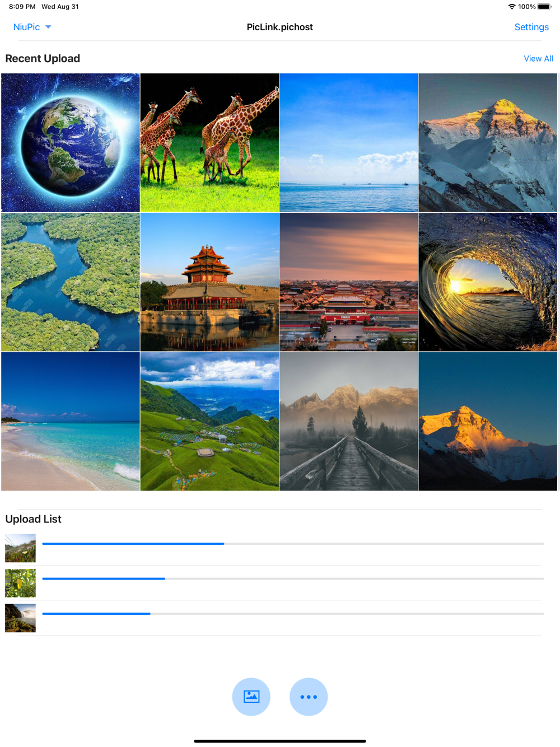Open the Chinese corner tower photo
Image resolution: width=560 pixels, height=747 pixels.
pos(209,282)
